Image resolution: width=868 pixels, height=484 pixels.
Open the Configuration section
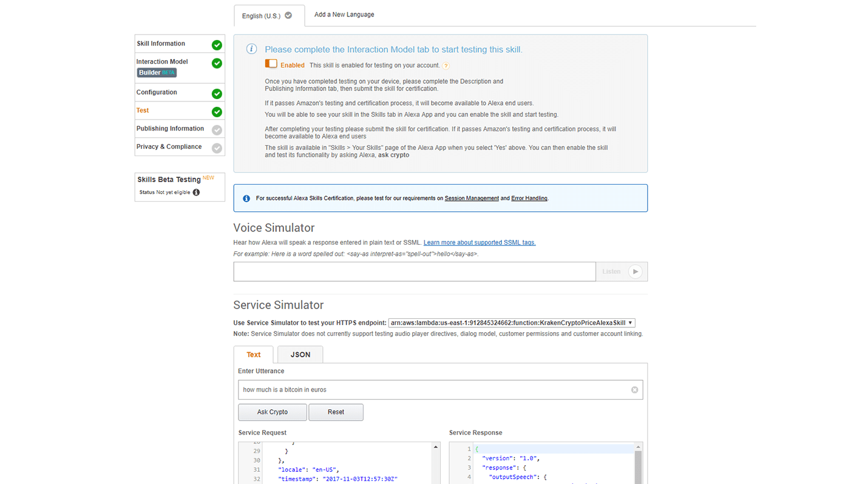click(x=180, y=92)
